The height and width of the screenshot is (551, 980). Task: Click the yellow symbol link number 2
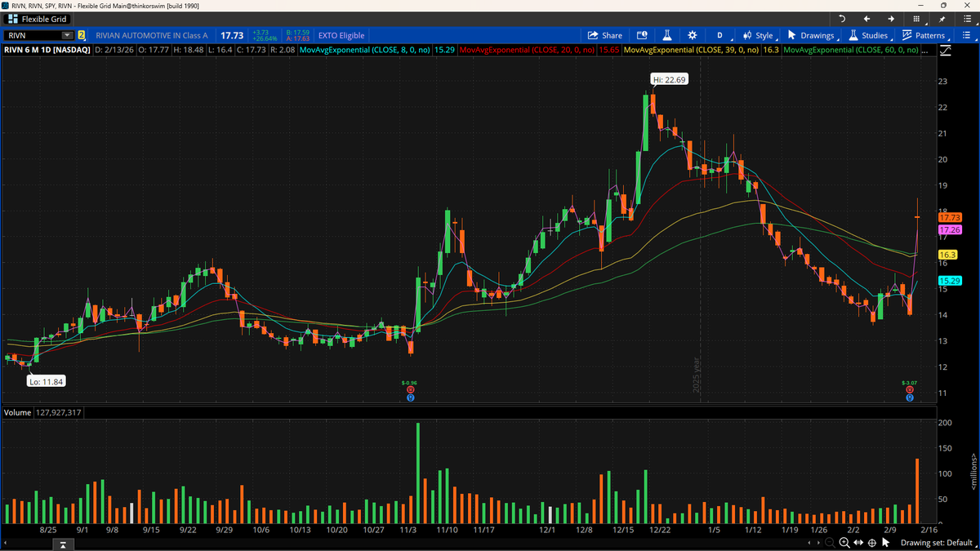point(82,35)
